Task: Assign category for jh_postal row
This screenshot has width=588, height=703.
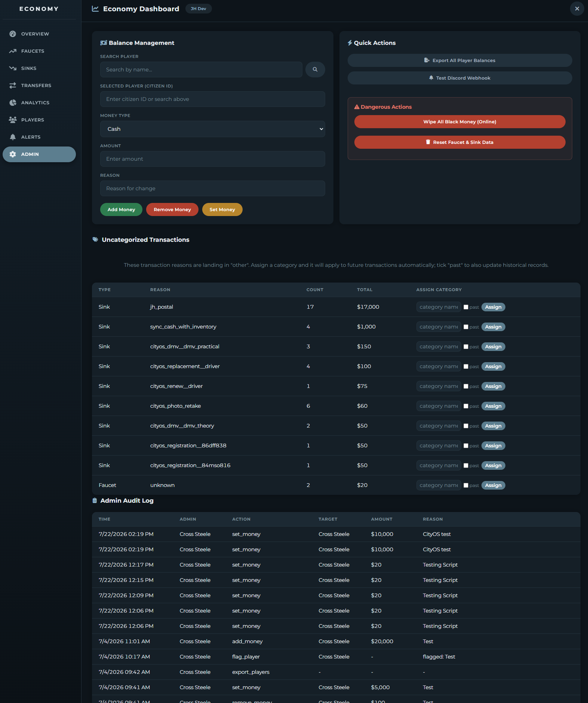Action: 493,307
